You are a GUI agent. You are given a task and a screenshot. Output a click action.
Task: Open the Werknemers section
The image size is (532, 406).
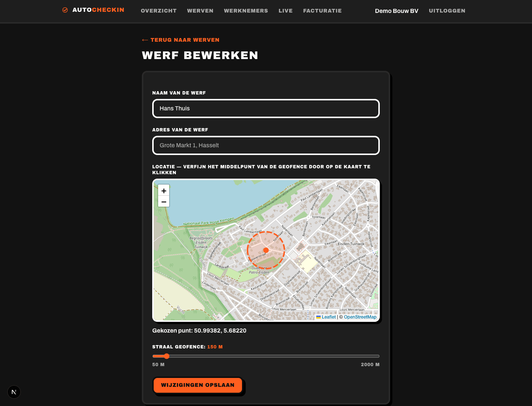click(246, 11)
